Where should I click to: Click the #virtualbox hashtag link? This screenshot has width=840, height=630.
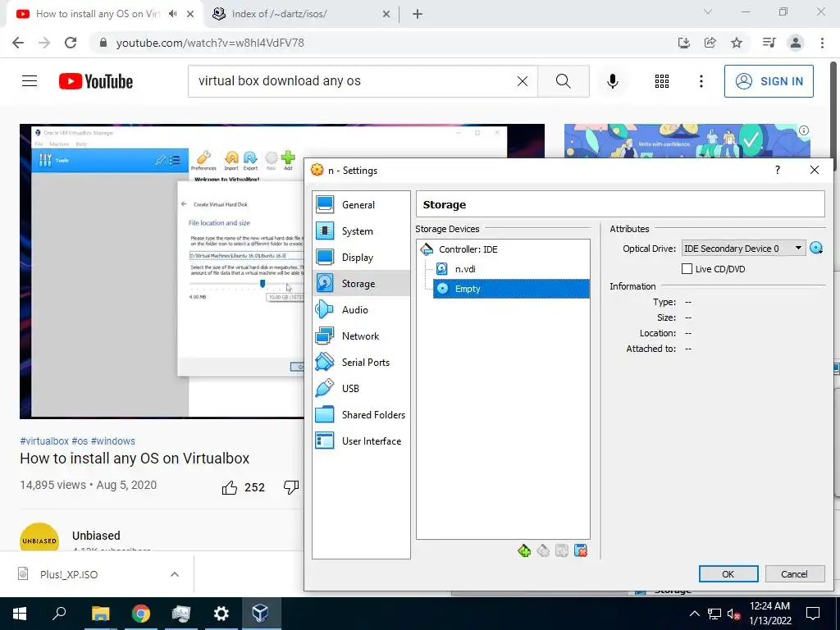coord(44,441)
